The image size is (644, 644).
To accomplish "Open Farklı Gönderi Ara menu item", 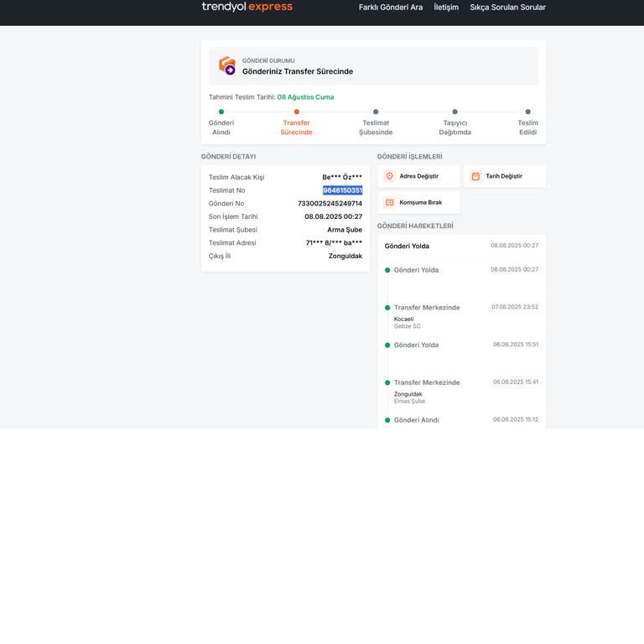I will (x=390, y=8).
